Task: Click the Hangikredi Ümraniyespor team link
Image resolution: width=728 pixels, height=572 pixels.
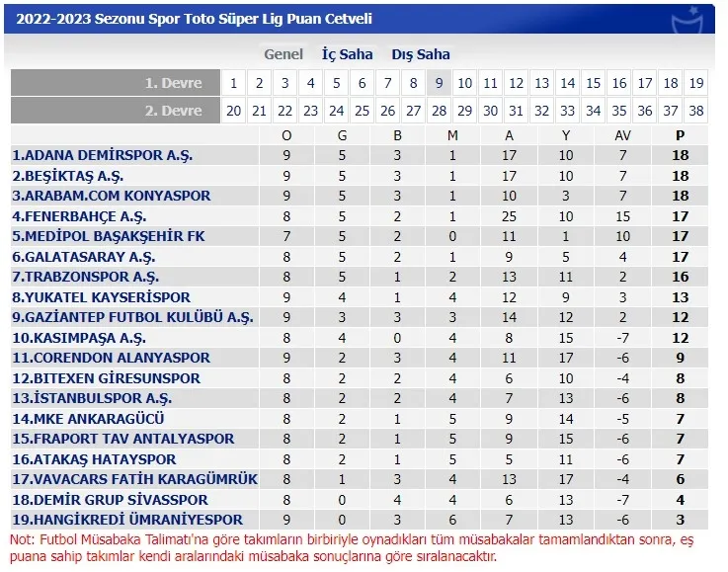Action: (127, 520)
